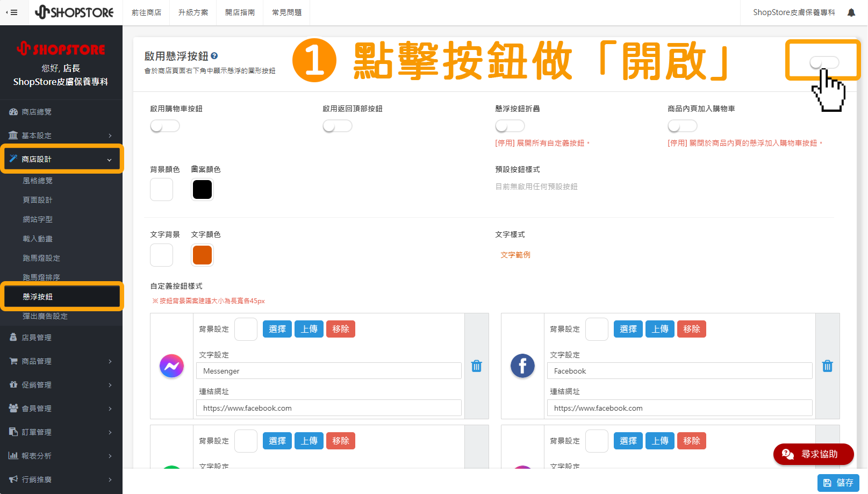The image size is (868, 494).
Task: Expand 會員管理 menu
Action: click(61, 409)
